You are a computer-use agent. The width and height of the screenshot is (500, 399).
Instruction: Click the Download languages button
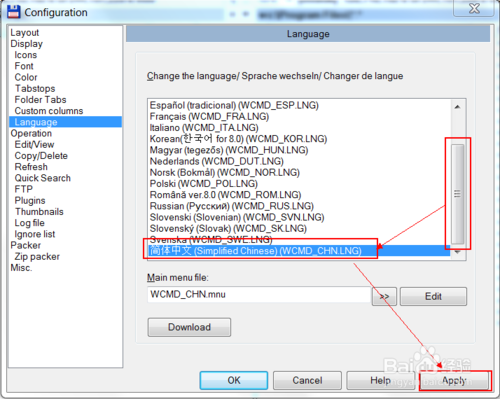pos(189,327)
